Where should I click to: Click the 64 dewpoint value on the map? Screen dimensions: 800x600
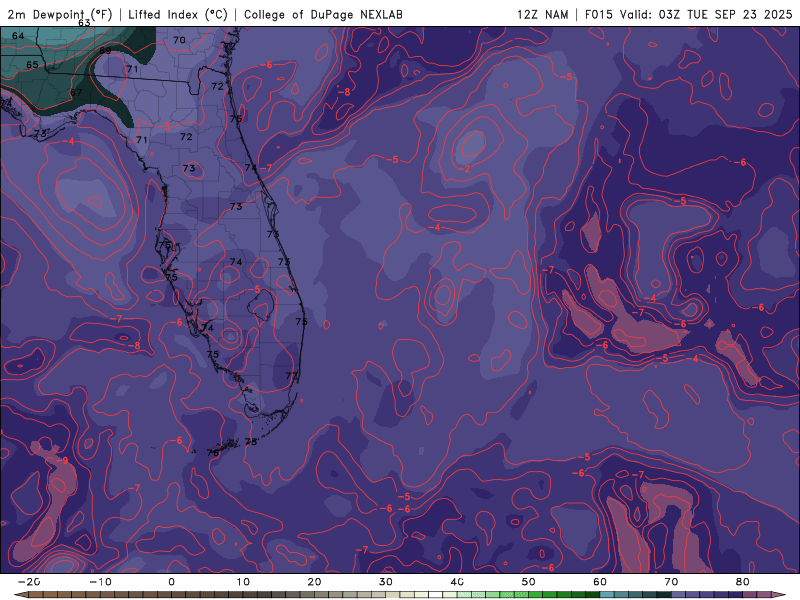coord(18,36)
